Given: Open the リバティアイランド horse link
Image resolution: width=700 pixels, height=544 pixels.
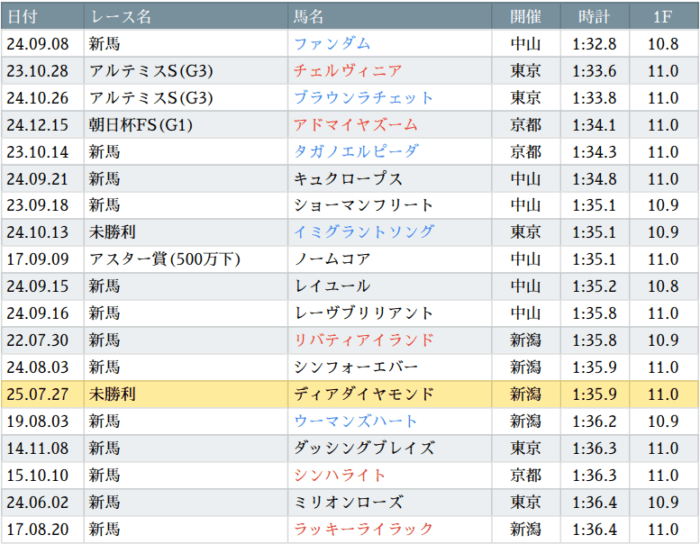Looking at the screenshot, I should click(364, 340).
